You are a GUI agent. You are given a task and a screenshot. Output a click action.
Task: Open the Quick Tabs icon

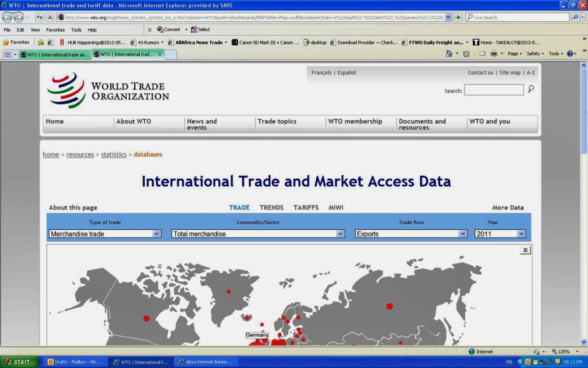click(8, 54)
